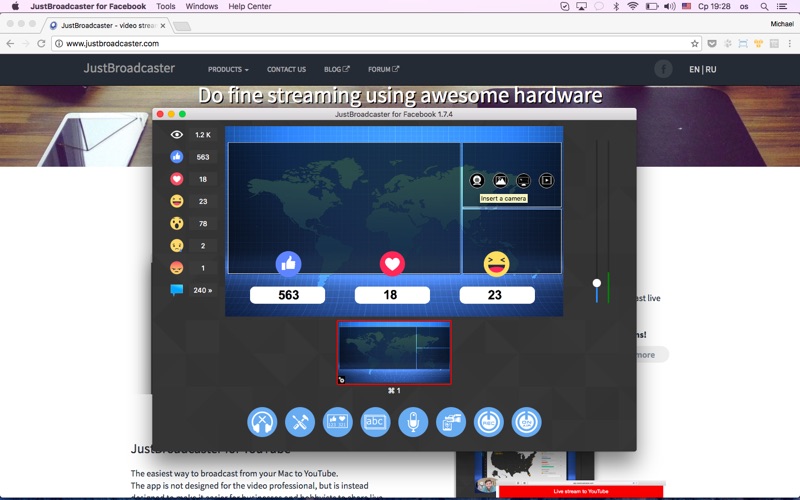Click the video camera sources icon
800x500 pixels.
tap(451, 422)
